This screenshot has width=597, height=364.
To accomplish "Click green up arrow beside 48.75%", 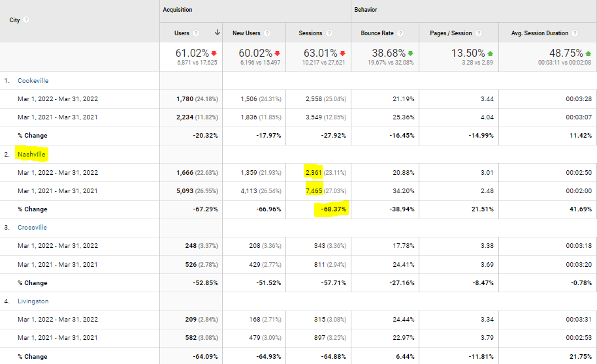I will pos(589,53).
